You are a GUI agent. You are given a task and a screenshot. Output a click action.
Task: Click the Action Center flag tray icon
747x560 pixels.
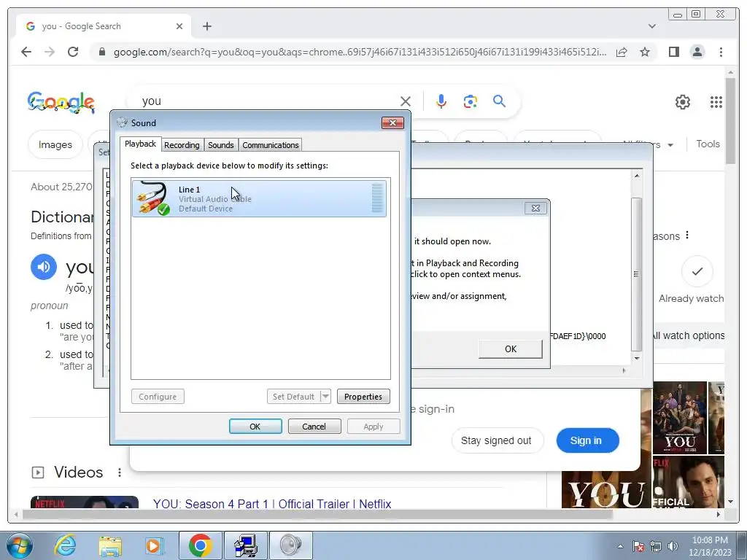click(638, 546)
